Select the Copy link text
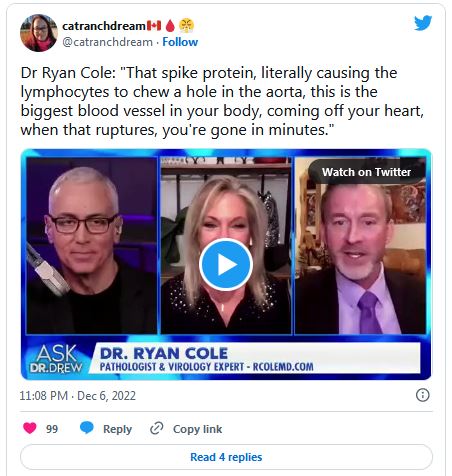This screenshot has width=452, height=476. [x=197, y=429]
